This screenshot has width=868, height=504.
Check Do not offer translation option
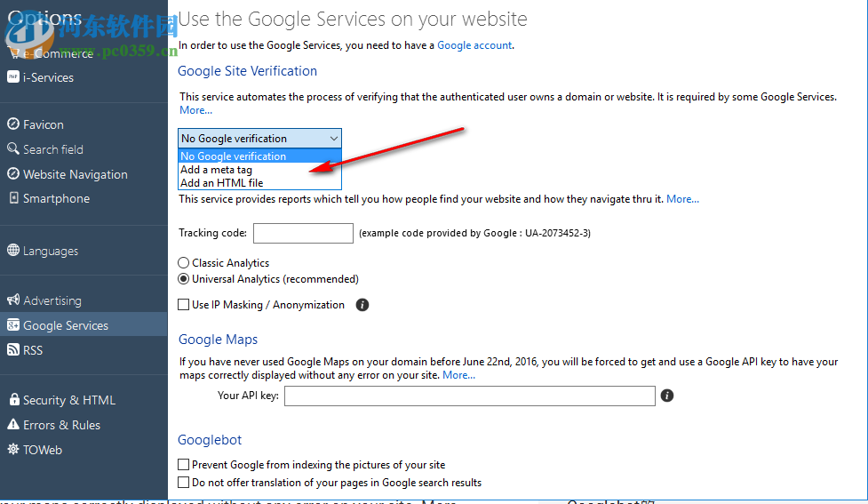(183, 483)
